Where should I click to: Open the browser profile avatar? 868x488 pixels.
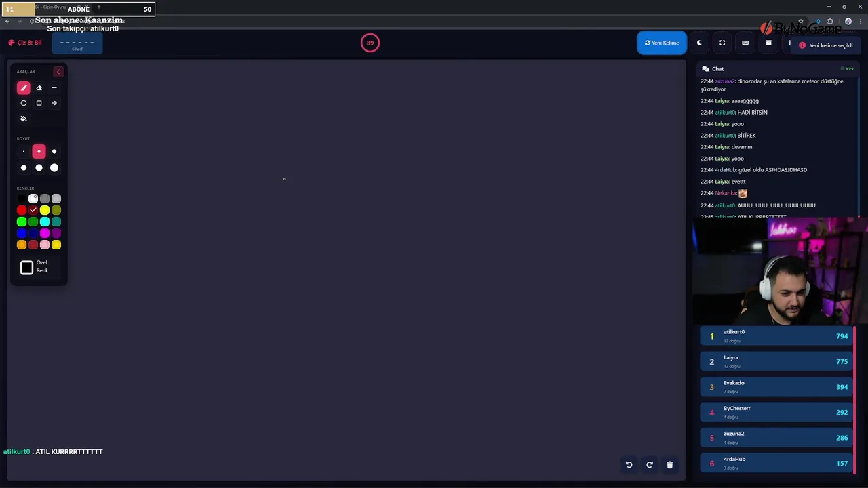point(848,21)
